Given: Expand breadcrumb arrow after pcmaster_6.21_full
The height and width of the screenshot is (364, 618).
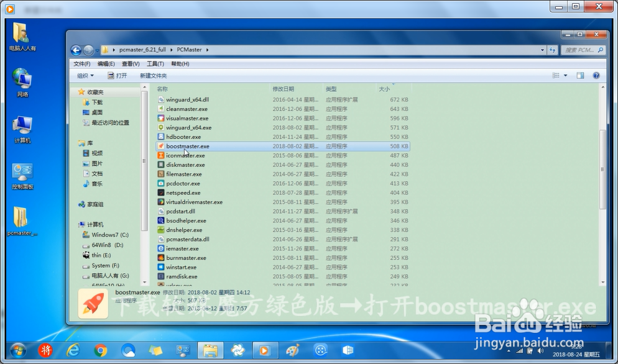Looking at the screenshot, I should tap(172, 50).
